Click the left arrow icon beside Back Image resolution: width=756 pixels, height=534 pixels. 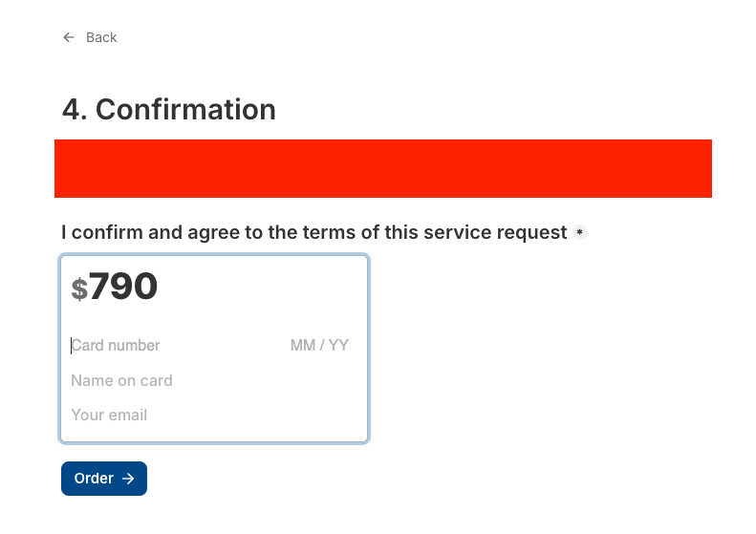point(68,37)
